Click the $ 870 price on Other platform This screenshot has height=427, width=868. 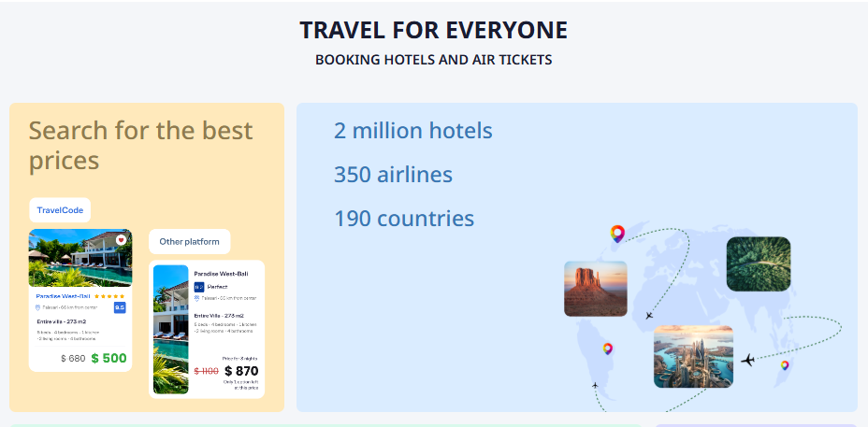tap(241, 371)
